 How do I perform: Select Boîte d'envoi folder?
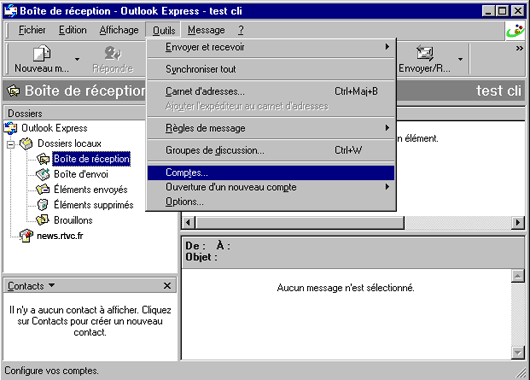click(x=81, y=174)
